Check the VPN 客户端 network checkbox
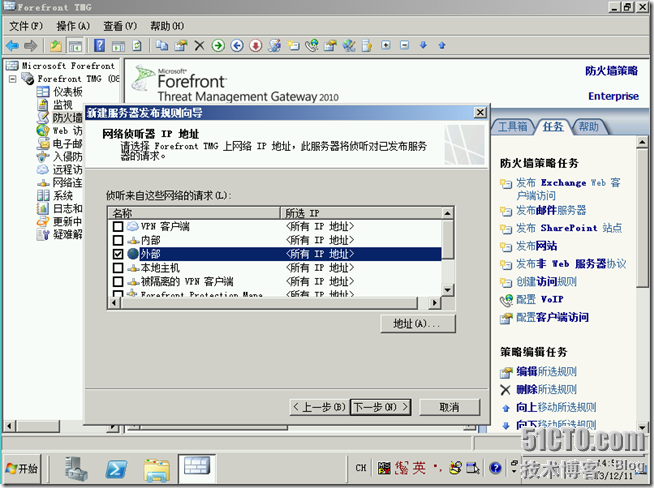Viewport: 654px width, 488px height. coord(118,226)
